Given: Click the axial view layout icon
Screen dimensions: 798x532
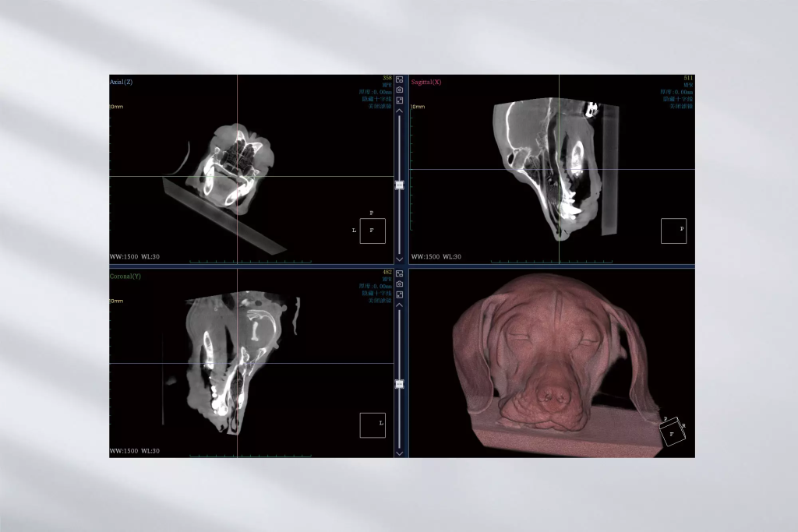Looking at the screenshot, I should (400, 79).
